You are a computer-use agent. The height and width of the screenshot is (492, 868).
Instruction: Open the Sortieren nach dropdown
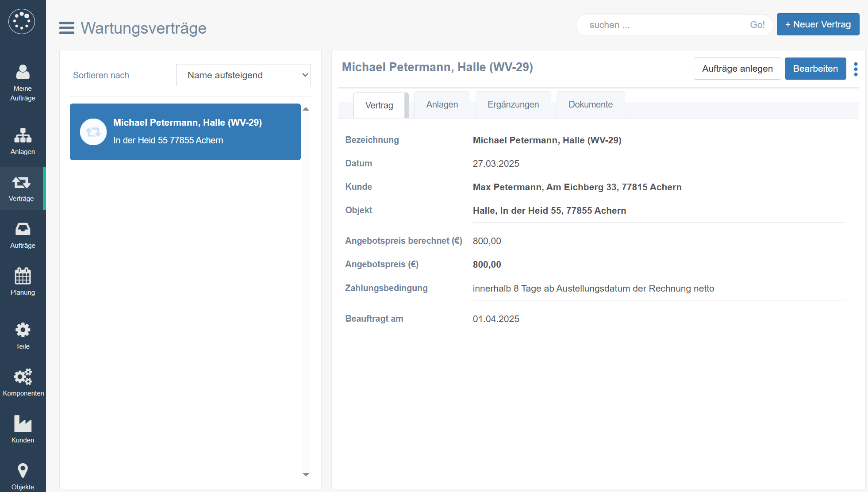tap(243, 75)
